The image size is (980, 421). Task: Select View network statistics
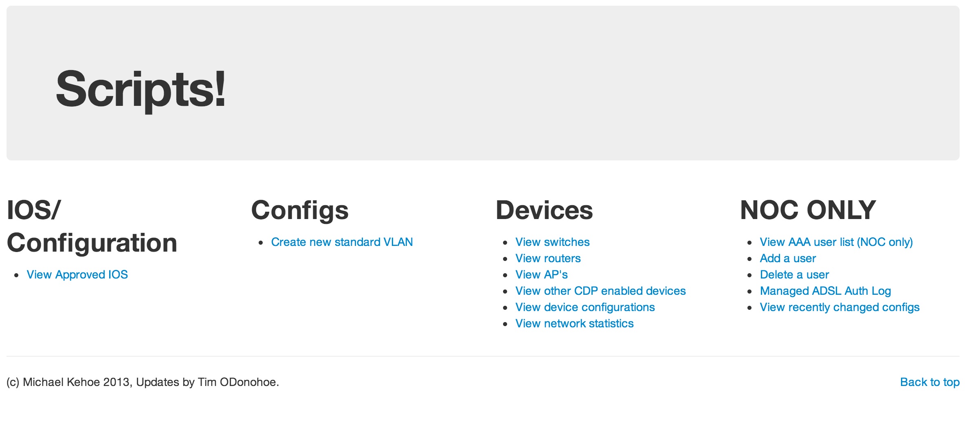click(x=575, y=324)
